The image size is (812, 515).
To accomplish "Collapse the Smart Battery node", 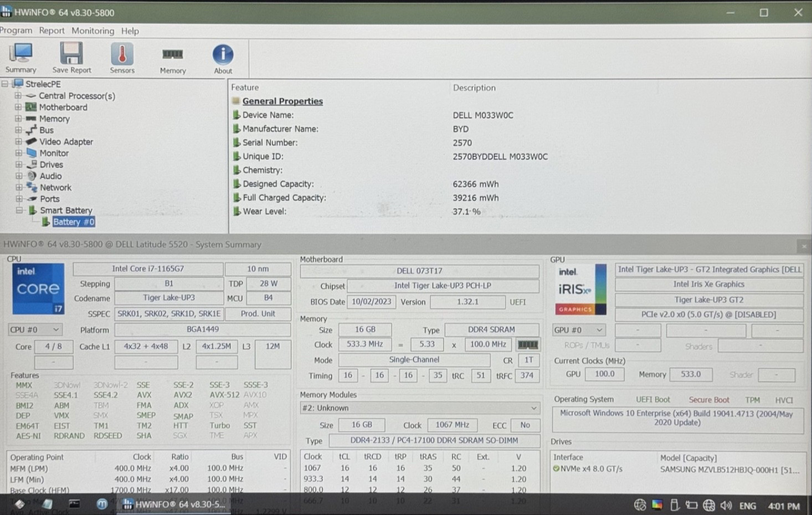I will (x=19, y=210).
